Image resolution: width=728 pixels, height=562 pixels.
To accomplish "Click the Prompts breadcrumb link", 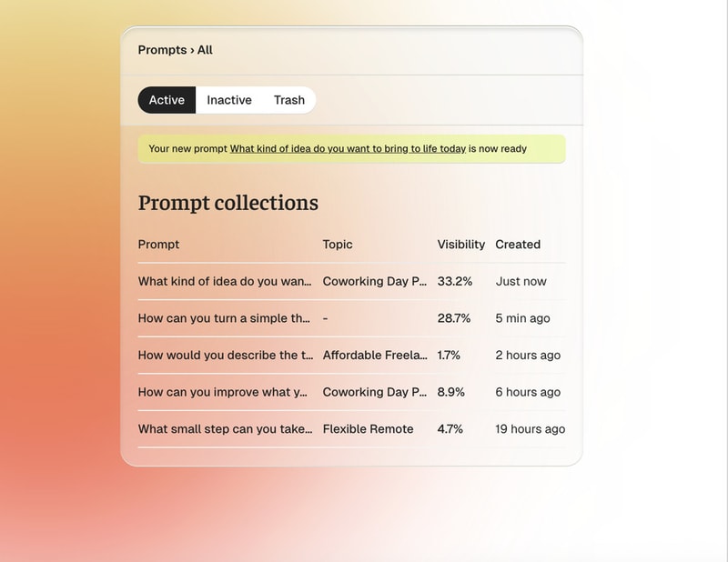I will click(x=162, y=50).
